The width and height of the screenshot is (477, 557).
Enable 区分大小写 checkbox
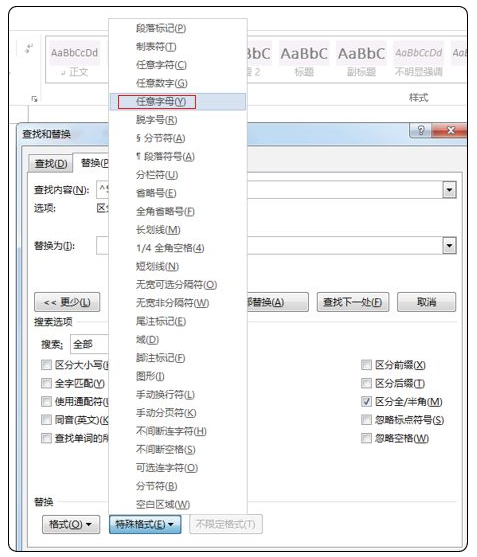click(46, 365)
